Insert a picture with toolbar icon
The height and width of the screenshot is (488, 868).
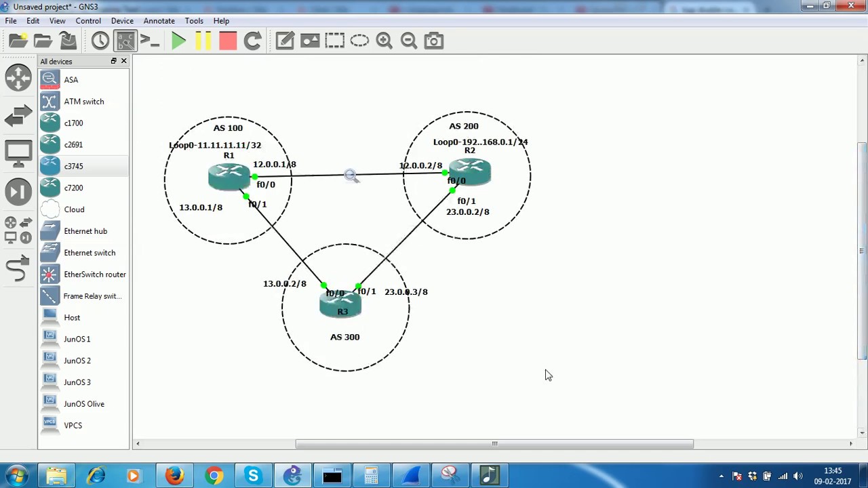(x=310, y=41)
